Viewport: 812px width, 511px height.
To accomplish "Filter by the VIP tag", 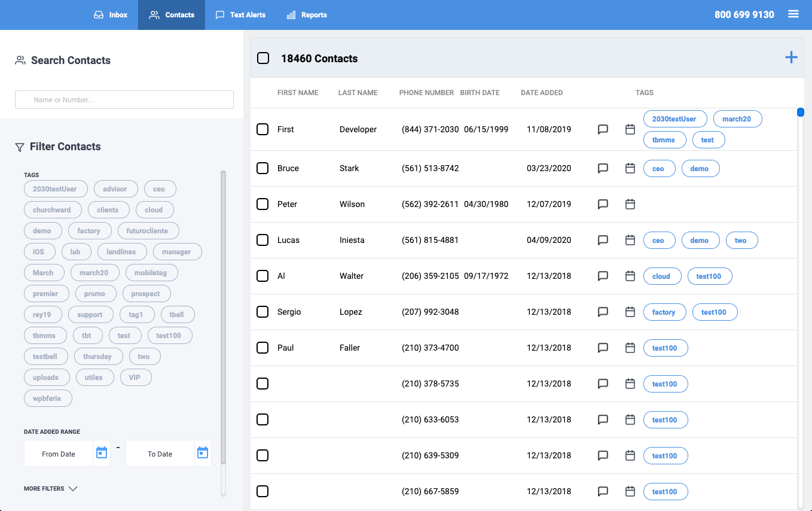I will [135, 378].
